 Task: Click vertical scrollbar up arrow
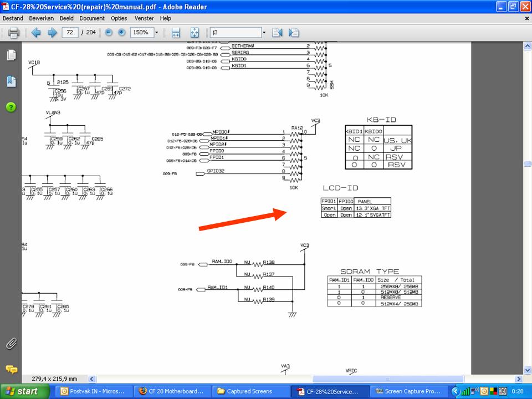pos(527,46)
